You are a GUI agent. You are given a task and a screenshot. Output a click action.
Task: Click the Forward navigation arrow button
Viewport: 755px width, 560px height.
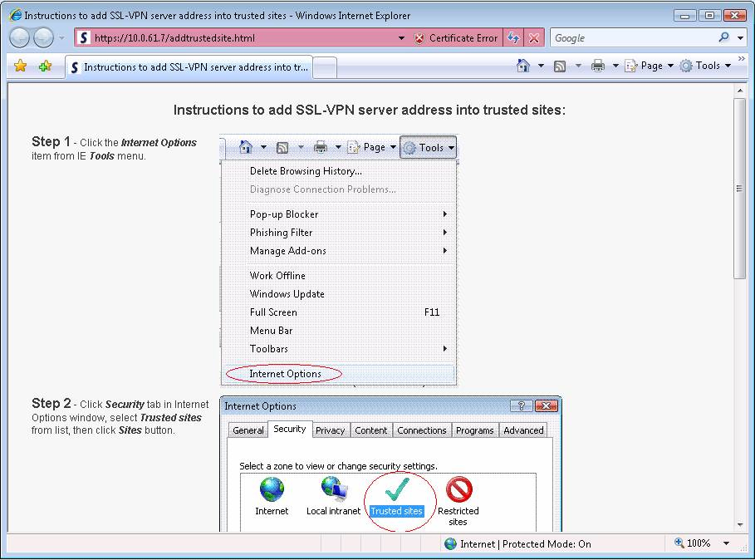click(43, 38)
